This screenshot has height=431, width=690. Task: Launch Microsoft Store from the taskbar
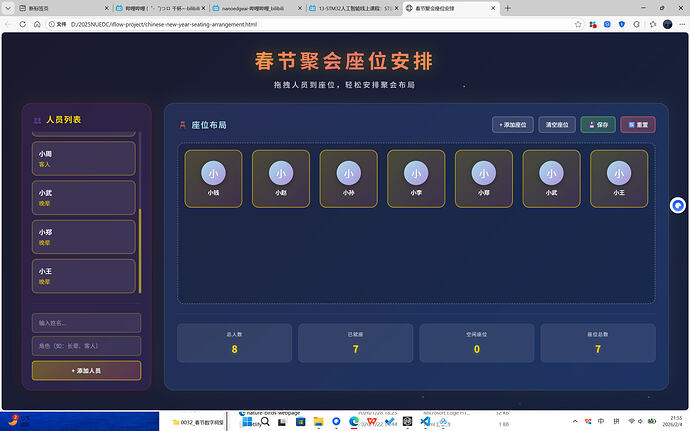[x=301, y=422]
